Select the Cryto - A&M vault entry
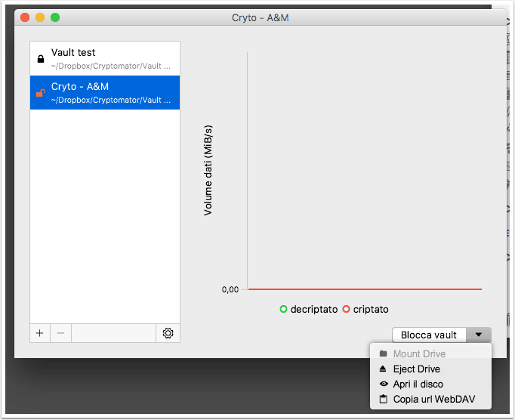This screenshot has width=515, height=420. [105, 93]
